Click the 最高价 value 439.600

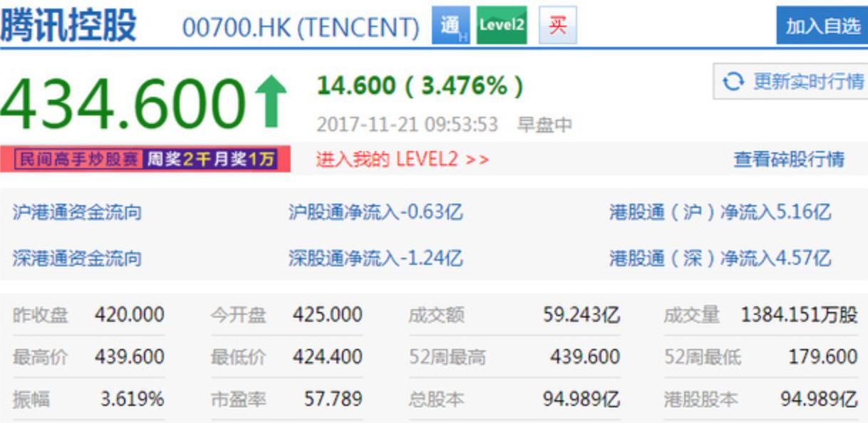coord(130,357)
